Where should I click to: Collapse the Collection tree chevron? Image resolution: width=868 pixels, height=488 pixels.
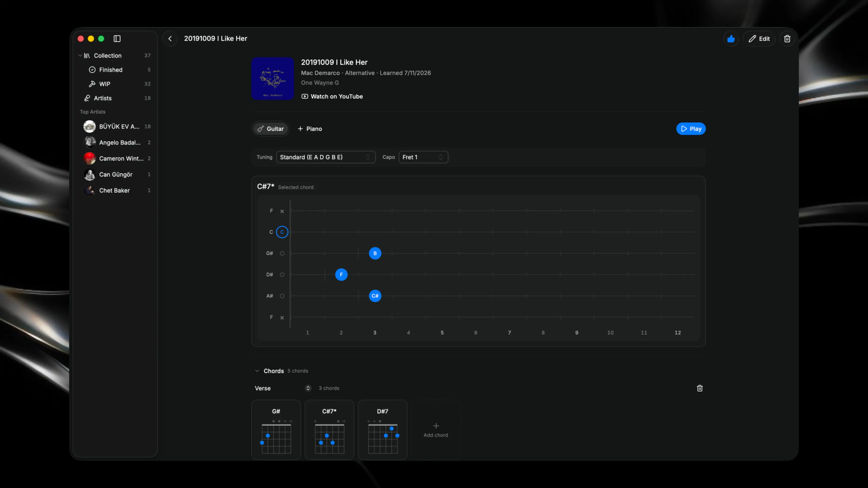coord(80,56)
